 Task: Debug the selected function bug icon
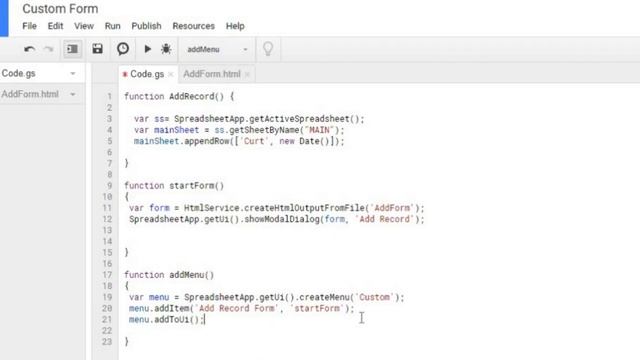[166, 49]
